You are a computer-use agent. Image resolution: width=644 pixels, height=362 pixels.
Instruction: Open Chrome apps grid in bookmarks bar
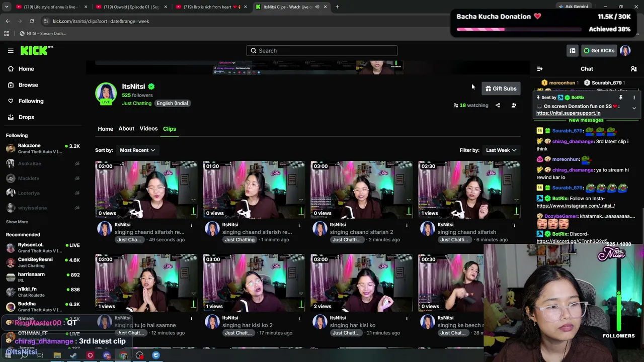pos(7,33)
